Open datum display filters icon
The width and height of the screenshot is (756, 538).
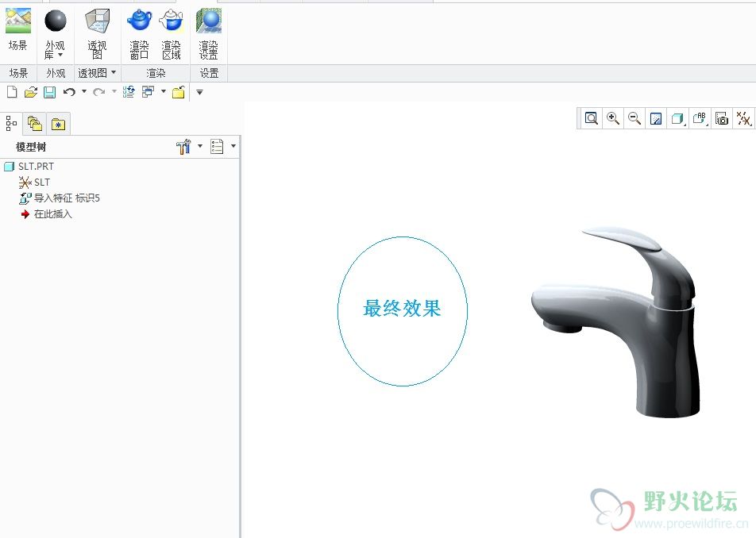743,118
